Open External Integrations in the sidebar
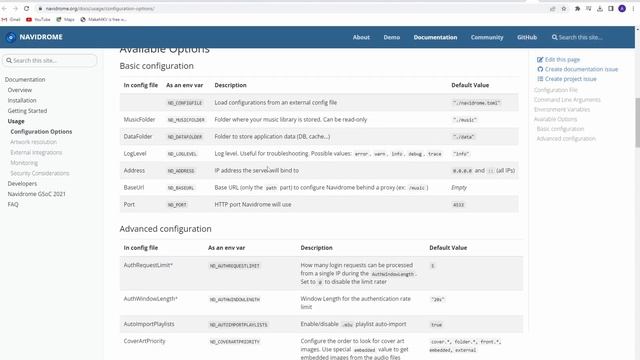 36,152
